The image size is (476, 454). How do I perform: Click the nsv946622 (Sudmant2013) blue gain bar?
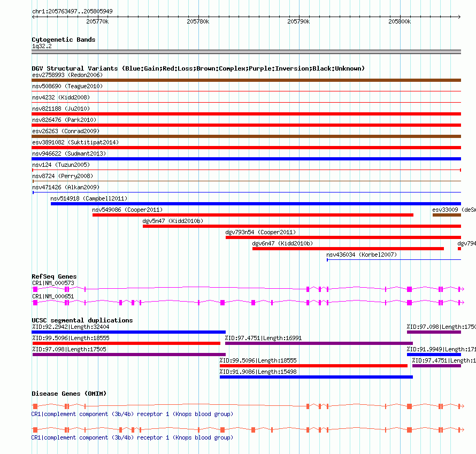[246, 159]
